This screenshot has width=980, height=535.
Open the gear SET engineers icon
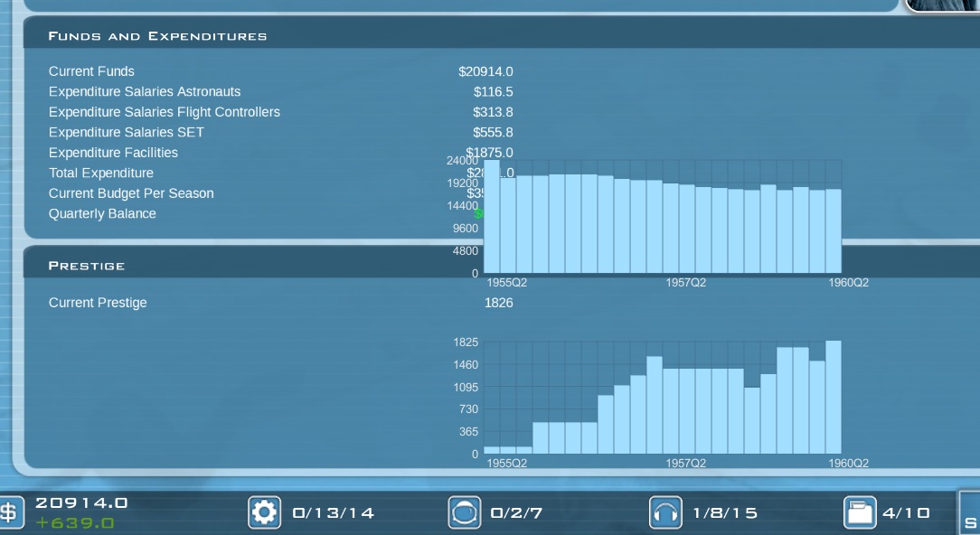pos(264,512)
